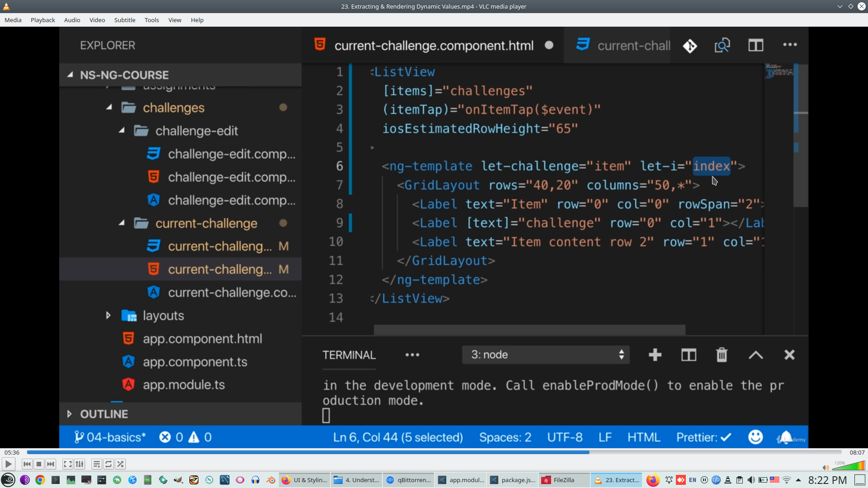Mute audio via speaker icon
This screenshot has height=488, width=868.
coord(826,468)
